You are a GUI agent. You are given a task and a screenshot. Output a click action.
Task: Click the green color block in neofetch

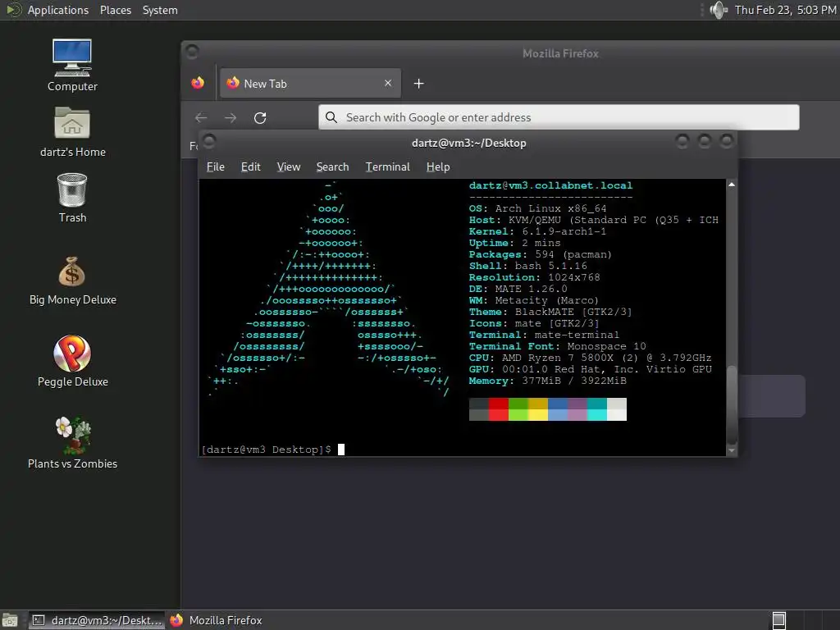[x=518, y=409]
